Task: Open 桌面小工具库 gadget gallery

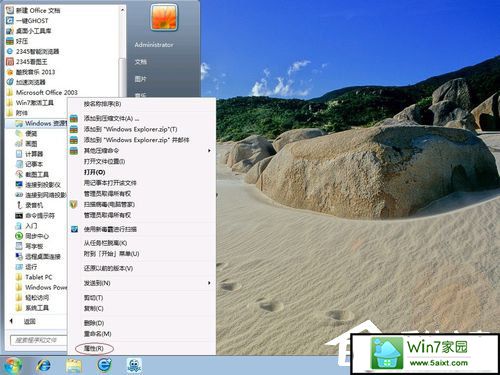Action: coord(29,31)
